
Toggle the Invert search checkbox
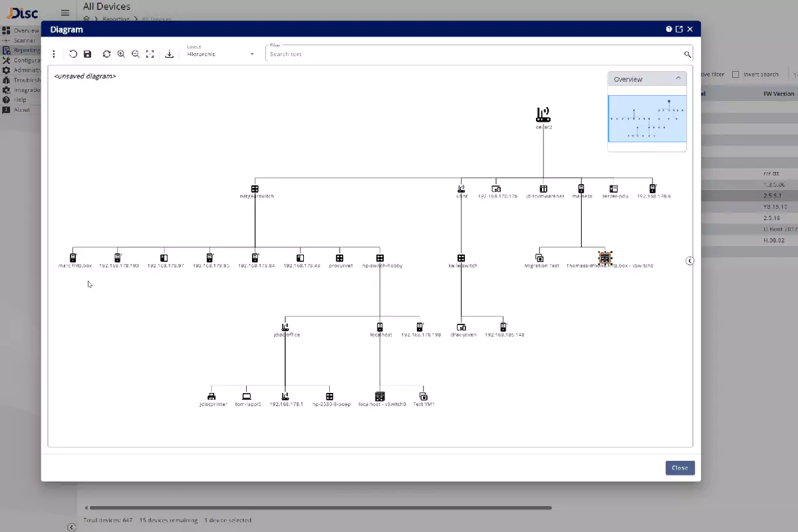tap(735, 74)
